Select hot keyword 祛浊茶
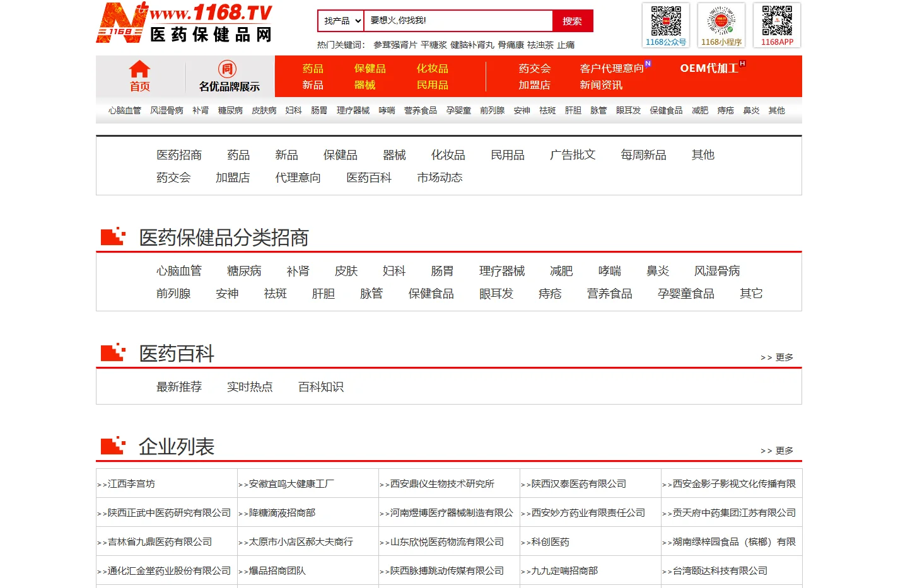This screenshot has width=898, height=588. [x=540, y=45]
